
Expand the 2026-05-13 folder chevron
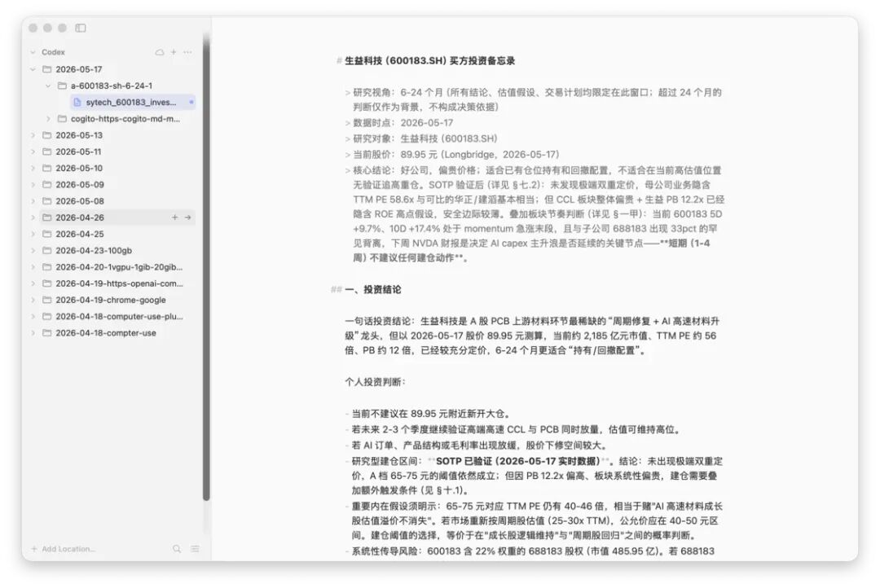tap(33, 135)
